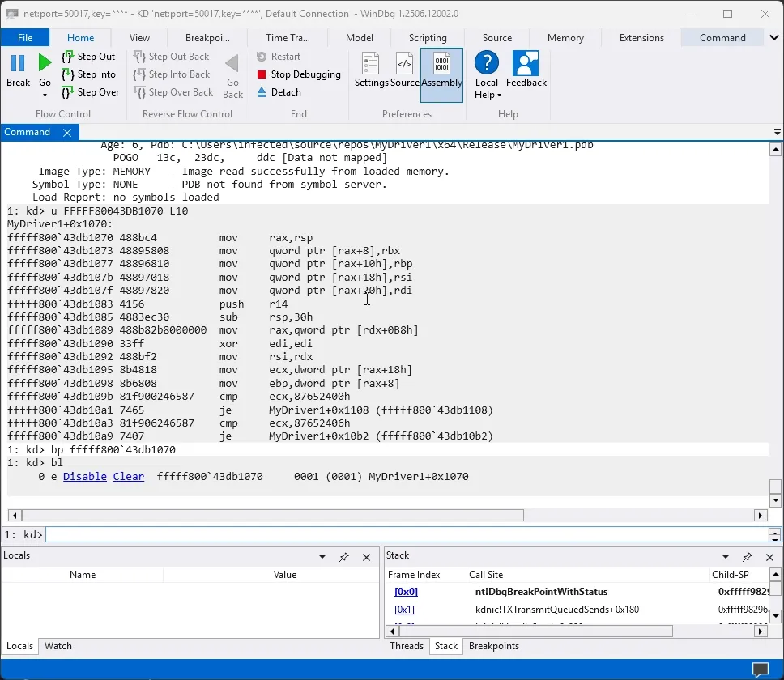Open the Settings preferences icon
784x680 pixels.
point(370,64)
